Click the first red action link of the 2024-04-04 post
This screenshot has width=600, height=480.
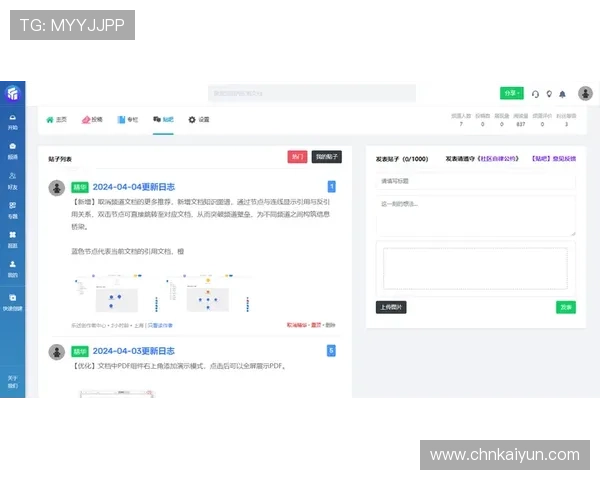[297, 325]
